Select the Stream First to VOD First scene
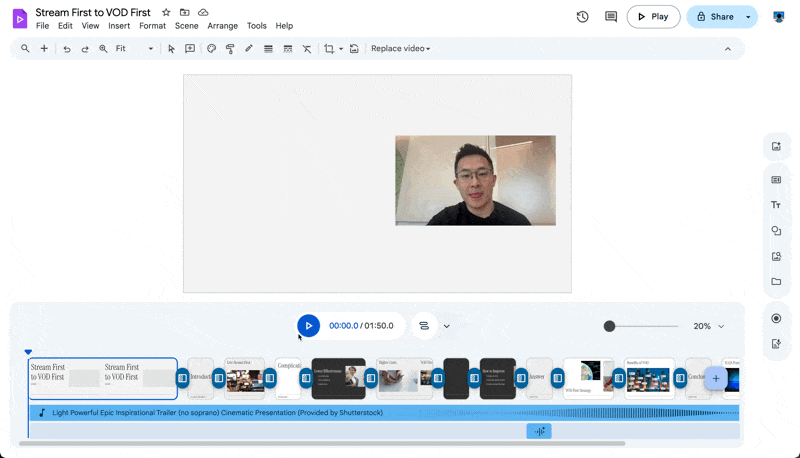This screenshot has width=800, height=458. point(103,378)
